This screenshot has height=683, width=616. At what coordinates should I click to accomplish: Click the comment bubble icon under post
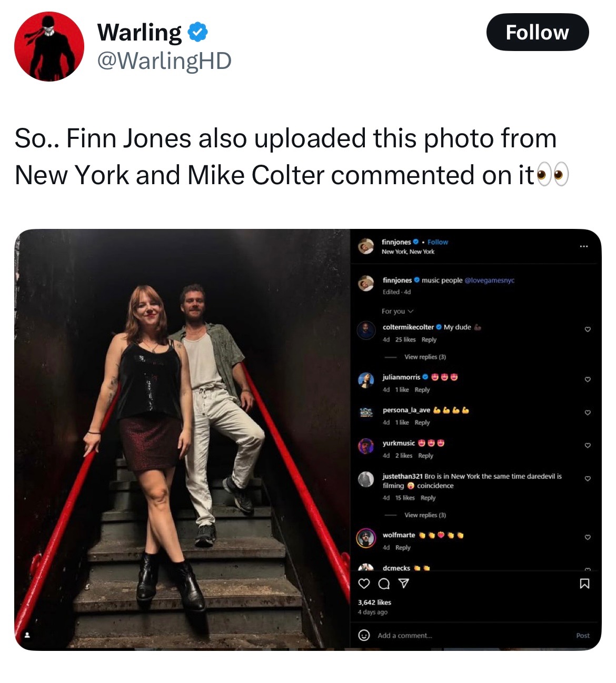(383, 584)
